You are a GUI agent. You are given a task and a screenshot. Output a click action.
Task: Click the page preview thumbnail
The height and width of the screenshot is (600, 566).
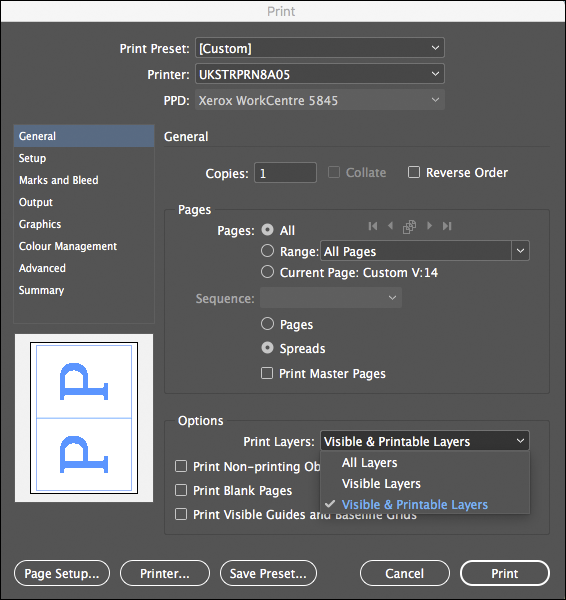[x=84, y=418]
